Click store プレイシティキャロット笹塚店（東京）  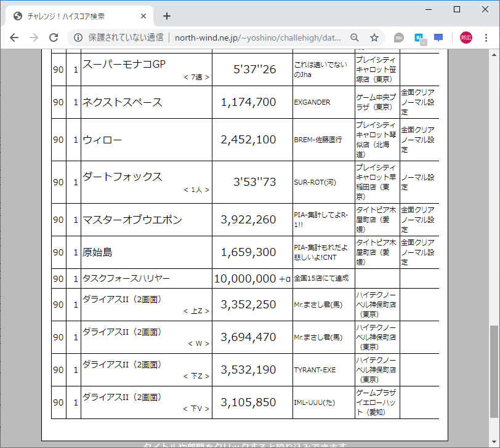pyautogui.click(x=376, y=70)
